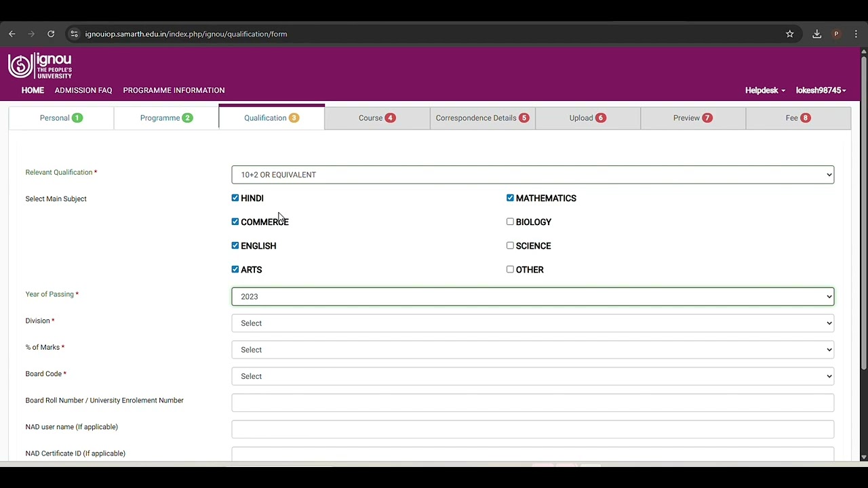Reload the page with refresh icon
The image size is (868, 488).
coord(51,34)
